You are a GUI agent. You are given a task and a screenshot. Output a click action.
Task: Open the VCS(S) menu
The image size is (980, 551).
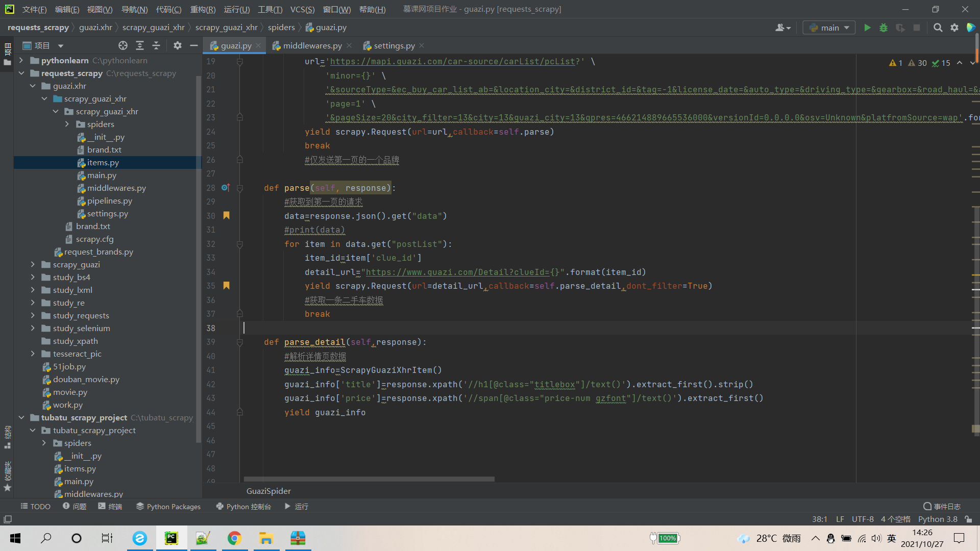point(302,9)
